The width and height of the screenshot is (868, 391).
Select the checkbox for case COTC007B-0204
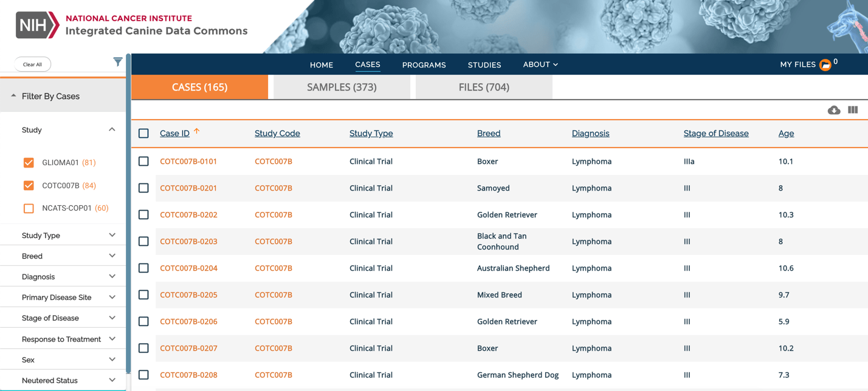(x=143, y=268)
